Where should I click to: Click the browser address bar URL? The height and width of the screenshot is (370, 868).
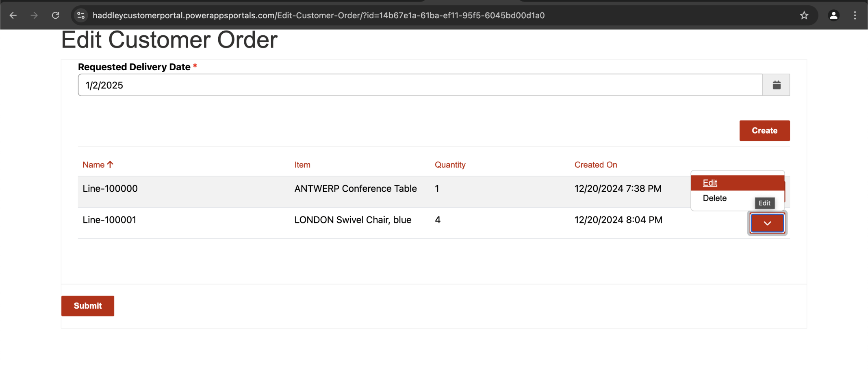click(319, 15)
